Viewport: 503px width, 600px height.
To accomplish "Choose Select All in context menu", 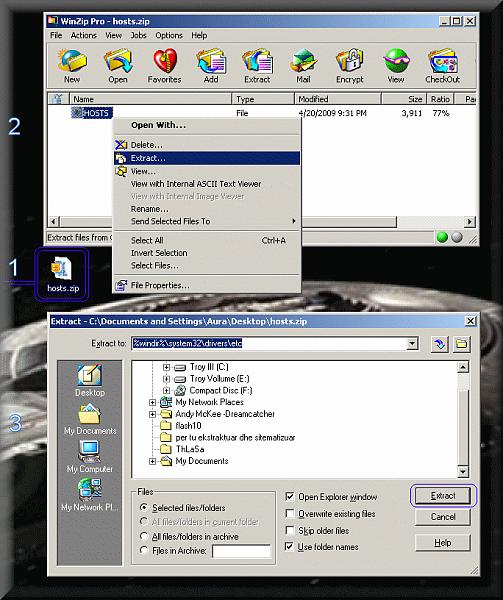I will tap(207, 240).
